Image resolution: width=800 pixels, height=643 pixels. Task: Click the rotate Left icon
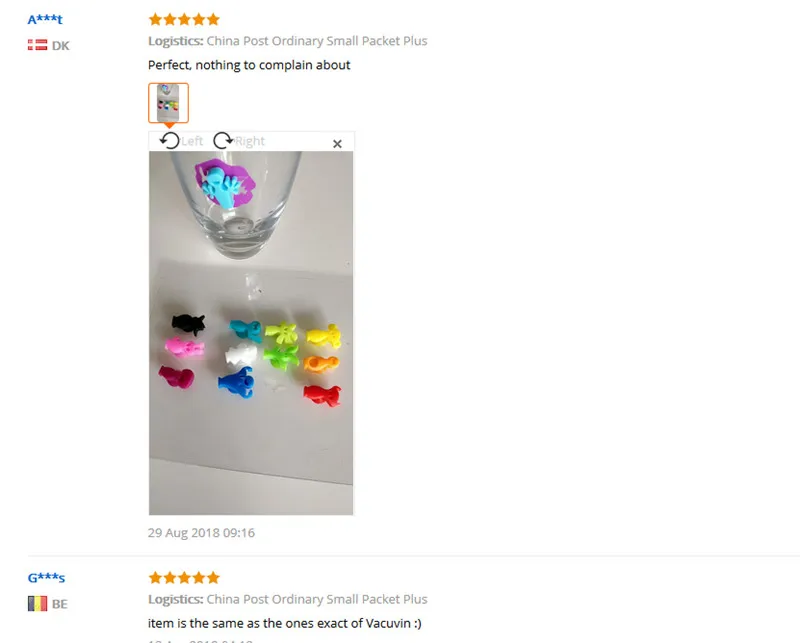169,140
